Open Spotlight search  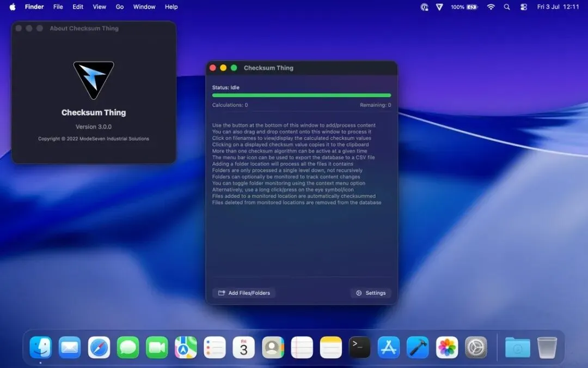coord(507,7)
